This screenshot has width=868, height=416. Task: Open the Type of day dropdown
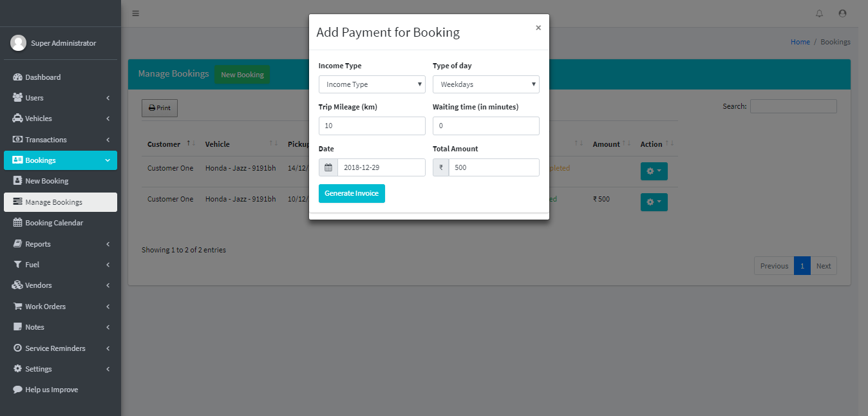pyautogui.click(x=486, y=84)
